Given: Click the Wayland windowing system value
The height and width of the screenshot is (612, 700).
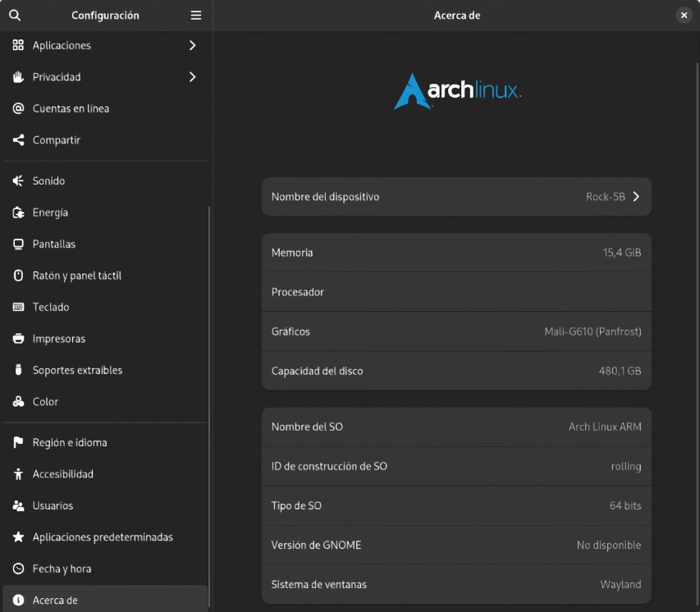Looking at the screenshot, I should point(620,585).
